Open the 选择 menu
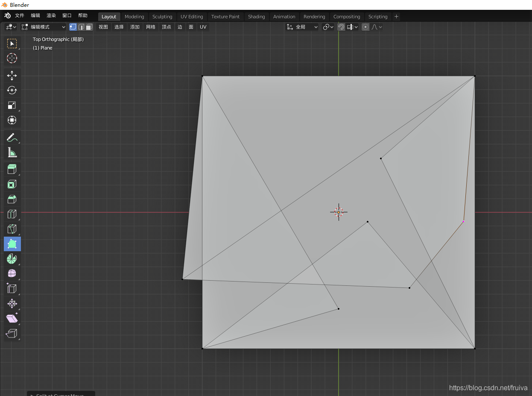 [x=119, y=27]
